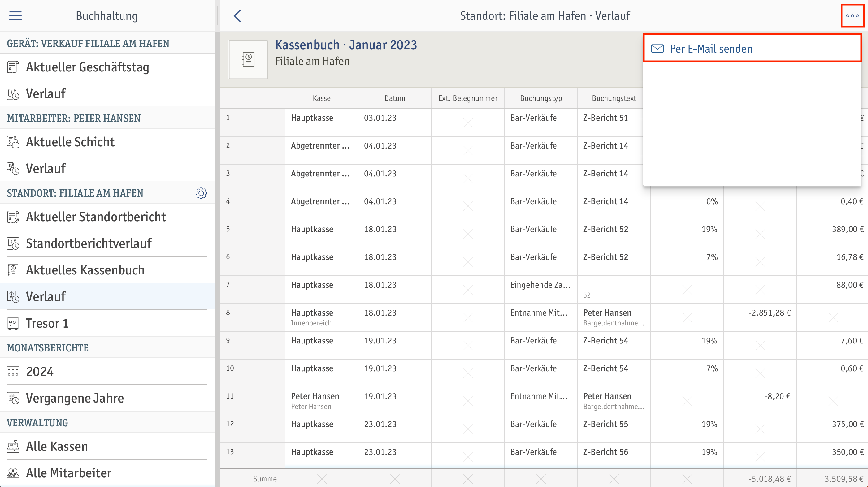This screenshot has height=487, width=868.
Task: Open Aktueller Geschäftstag
Action: 107,67
